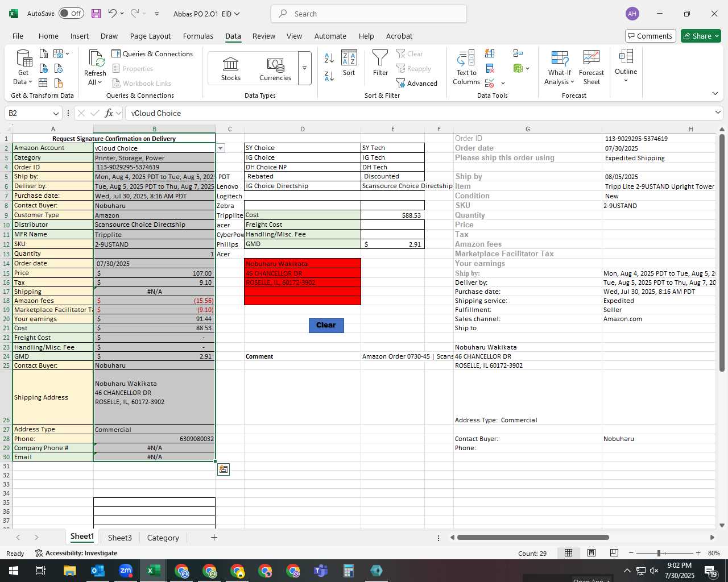Click Remove Duplicates icon
The image size is (728, 582).
[490, 69]
